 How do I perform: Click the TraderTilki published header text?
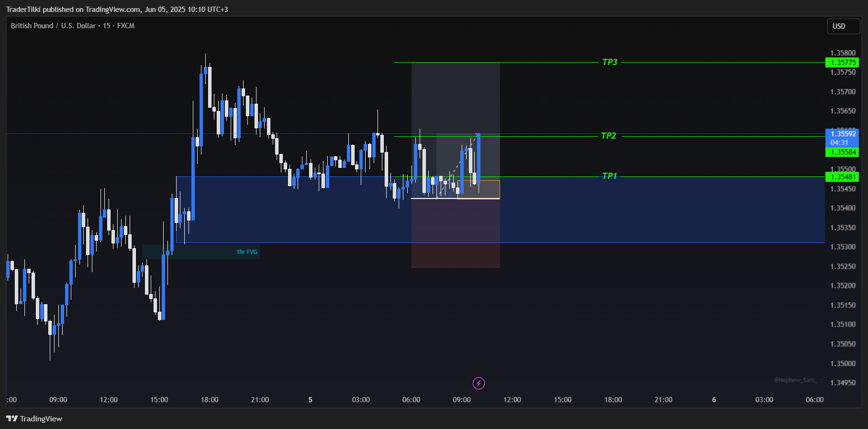pos(117,10)
